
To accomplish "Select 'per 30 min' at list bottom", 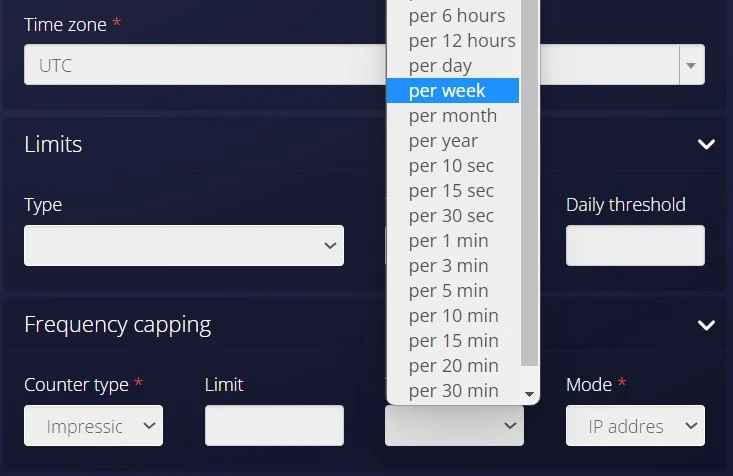I will (453, 391).
